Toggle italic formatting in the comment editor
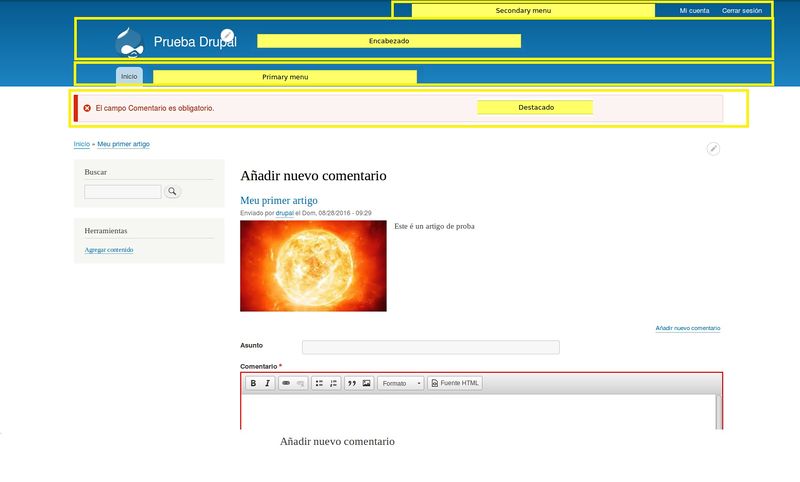 coord(267,383)
